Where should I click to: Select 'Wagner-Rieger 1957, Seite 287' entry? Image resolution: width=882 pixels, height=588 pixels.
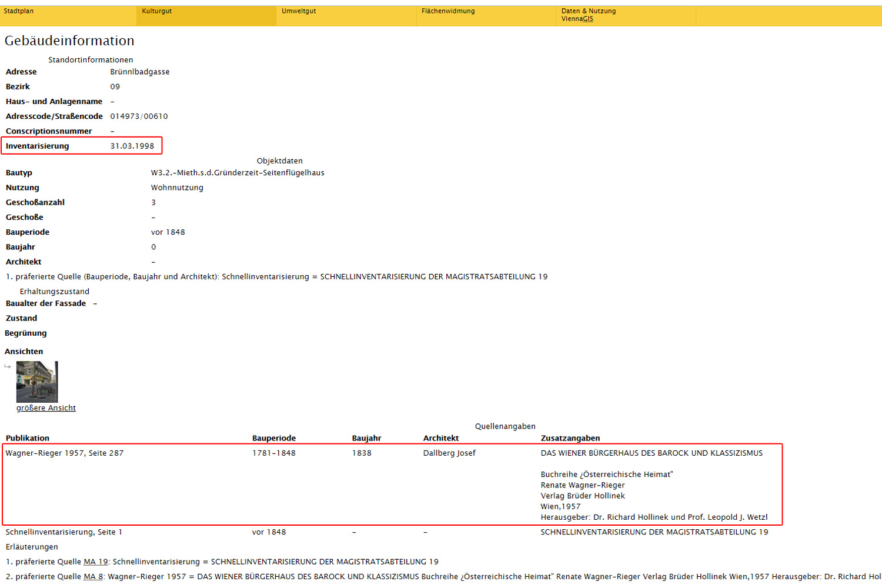pos(65,453)
